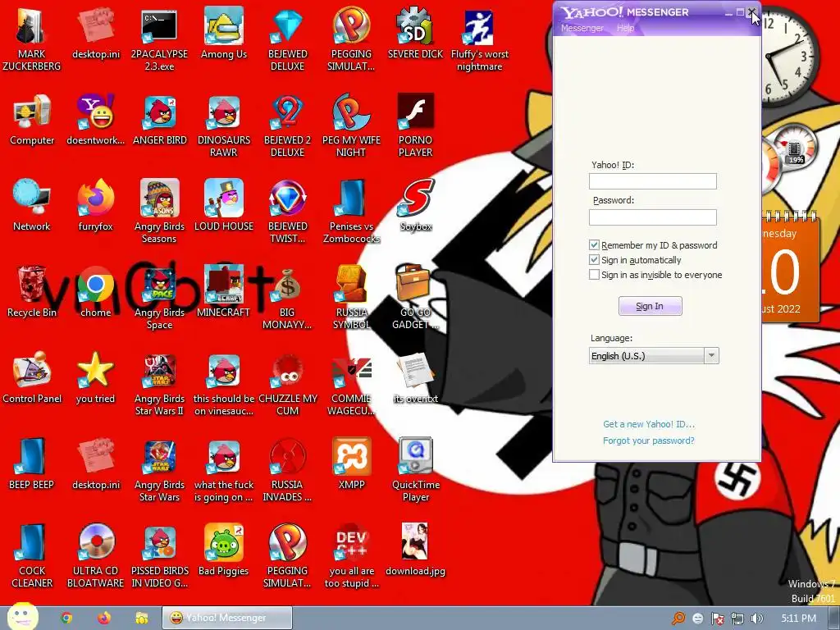Select the chome browser desktop icon
This screenshot has width=840, height=630.
click(95, 292)
